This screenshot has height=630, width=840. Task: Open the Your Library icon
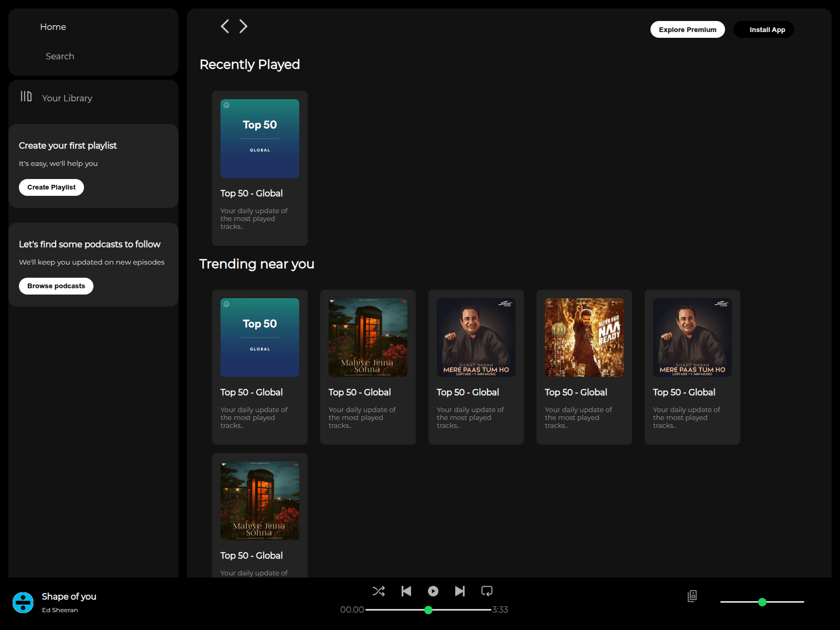(26, 96)
